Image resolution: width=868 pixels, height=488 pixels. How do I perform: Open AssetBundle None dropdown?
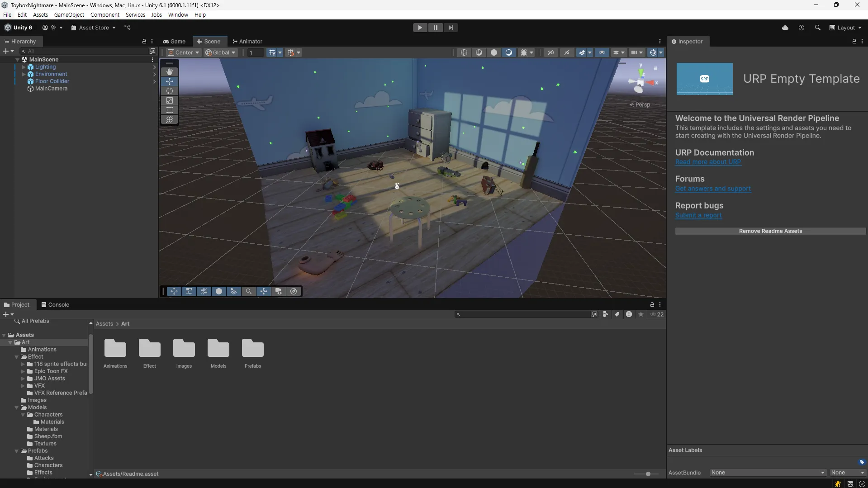tap(768, 473)
